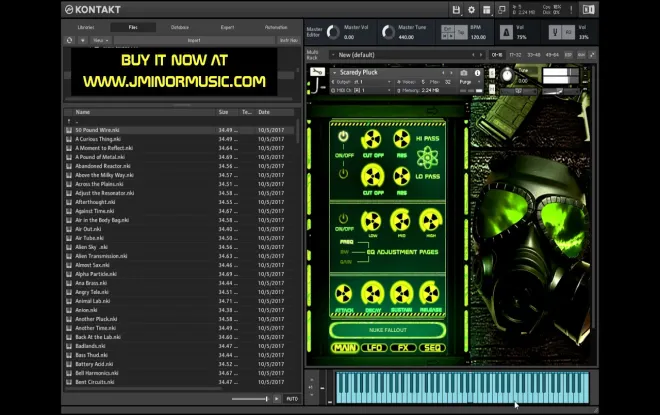Open the Scaredy Pluck instrument dropdown arrow
660x415 pixels.
(x=335, y=73)
